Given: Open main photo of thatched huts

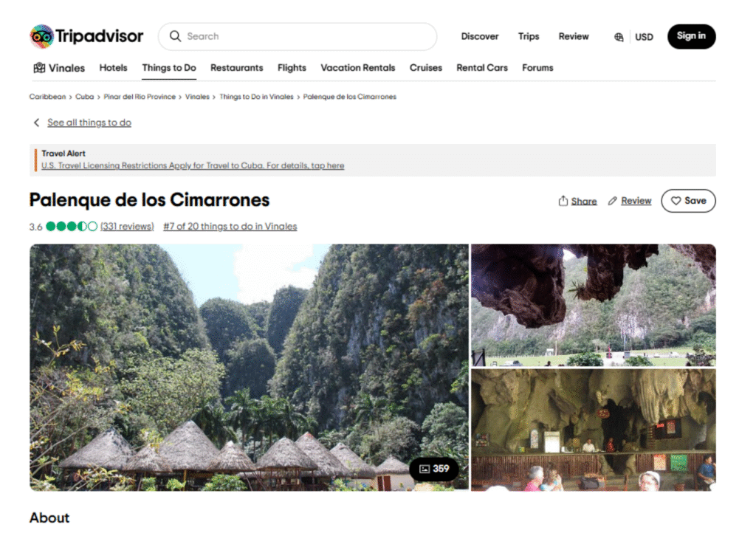Looking at the screenshot, I should (x=249, y=367).
